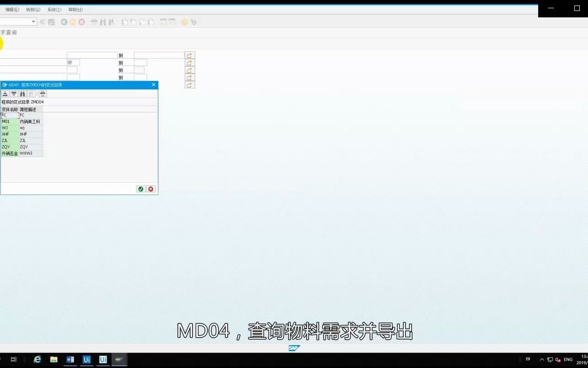This screenshot has width=588, height=368.
Task: Confirm variant with green checkmark button
Action: (141, 189)
